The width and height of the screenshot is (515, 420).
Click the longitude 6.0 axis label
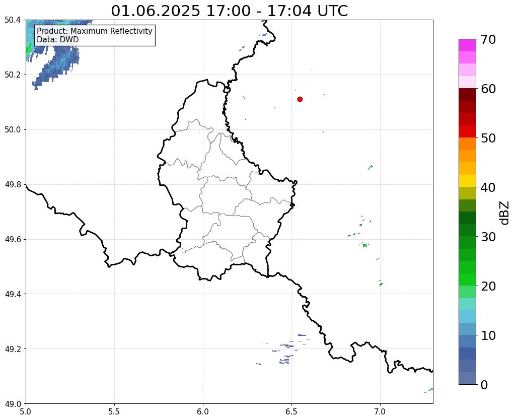[203, 412]
